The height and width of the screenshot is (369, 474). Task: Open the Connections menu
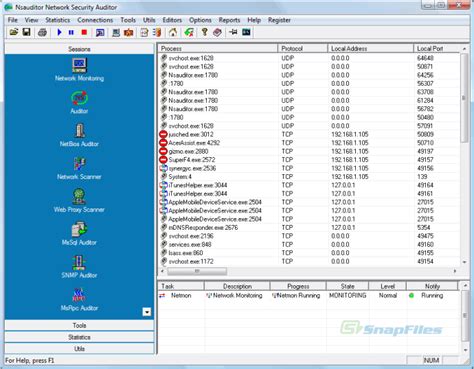click(95, 20)
